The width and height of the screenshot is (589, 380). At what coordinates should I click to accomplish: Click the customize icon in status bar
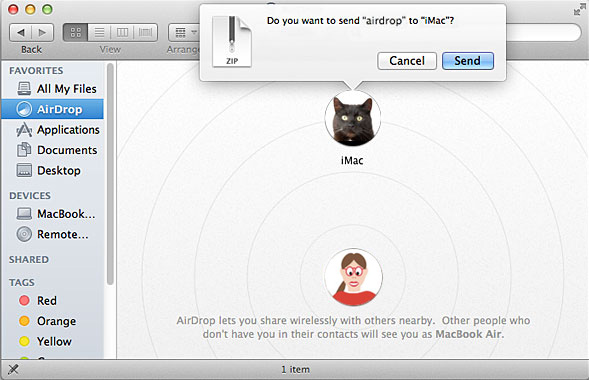pos(13,369)
